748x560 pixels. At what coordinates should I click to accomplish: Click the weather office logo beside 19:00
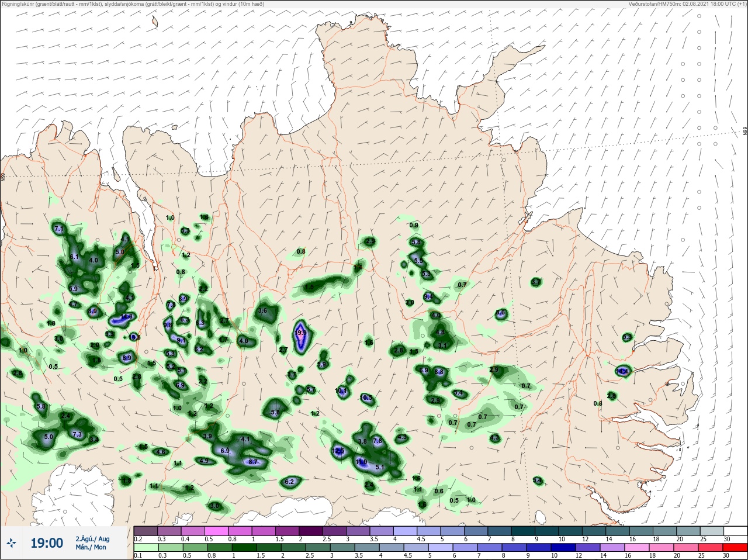click(11, 543)
